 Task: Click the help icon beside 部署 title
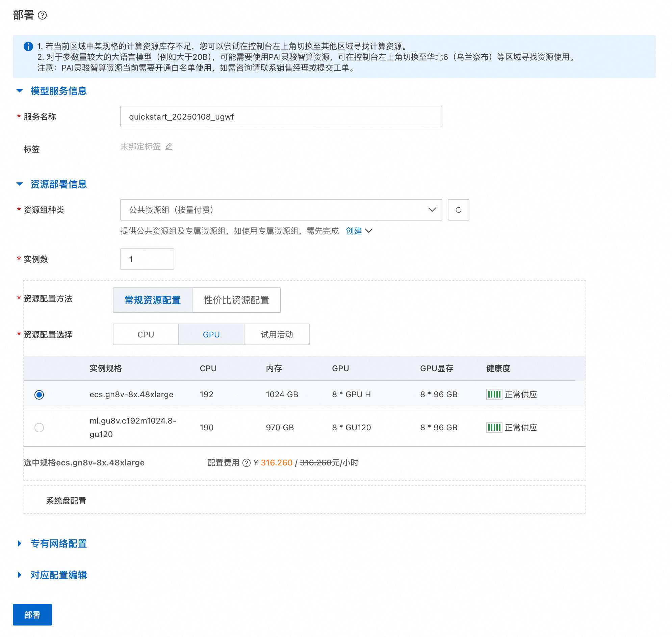click(x=42, y=15)
